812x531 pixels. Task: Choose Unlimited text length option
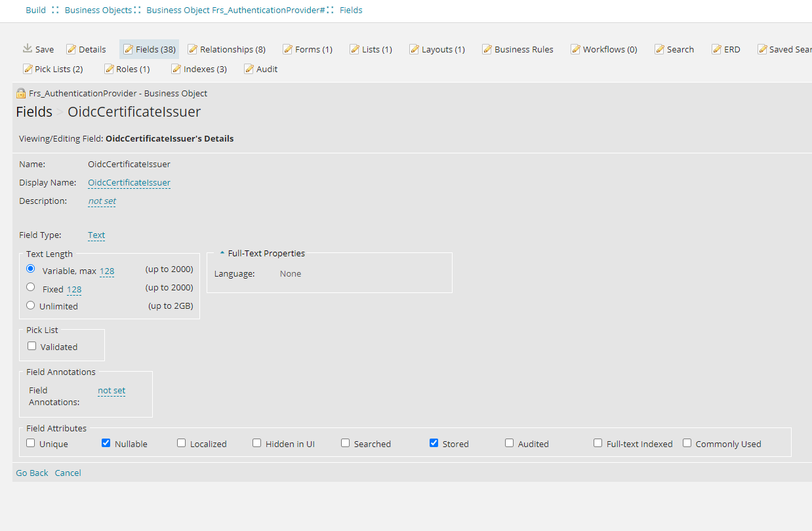30,304
